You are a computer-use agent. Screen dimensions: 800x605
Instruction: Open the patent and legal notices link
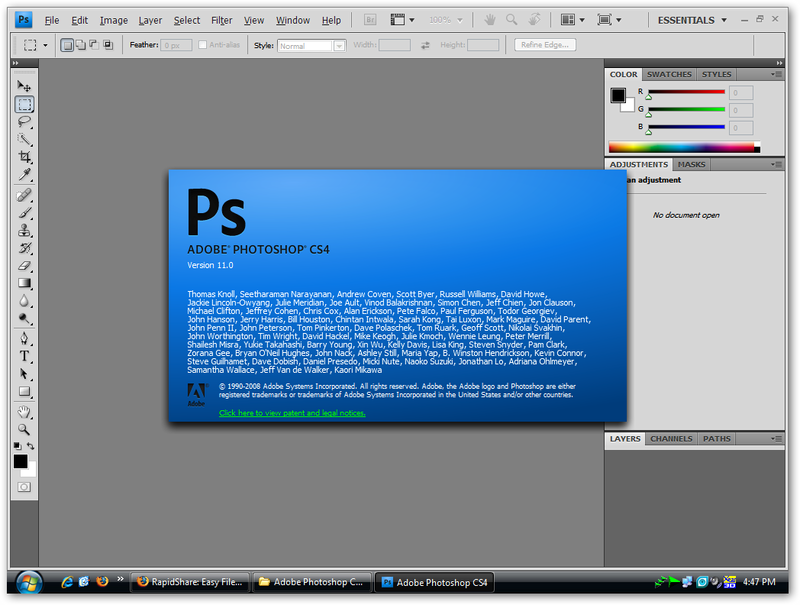[x=292, y=413]
